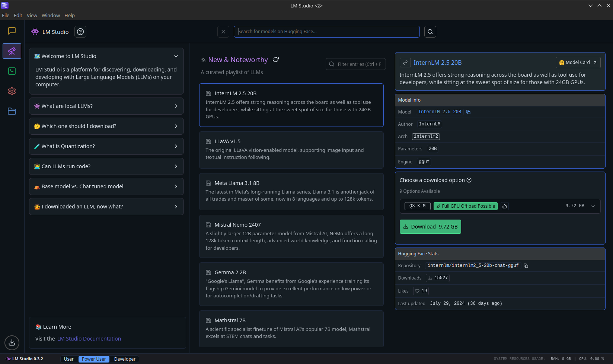Copy the model name InternLM 2.5 20B
Viewport: 613px width, 364px height.
click(x=468, y=112)
